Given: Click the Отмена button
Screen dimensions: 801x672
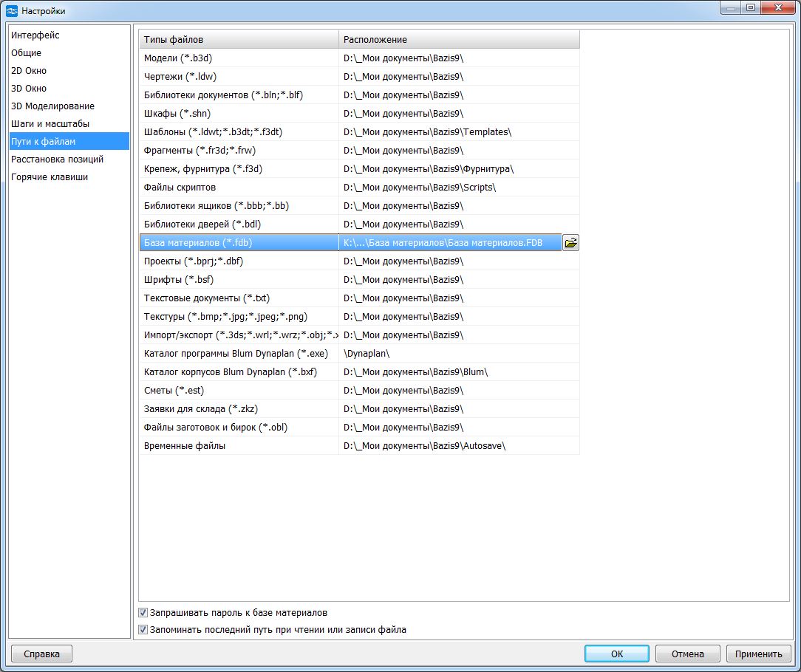Looking at the screenshot, I should [687, 654].
